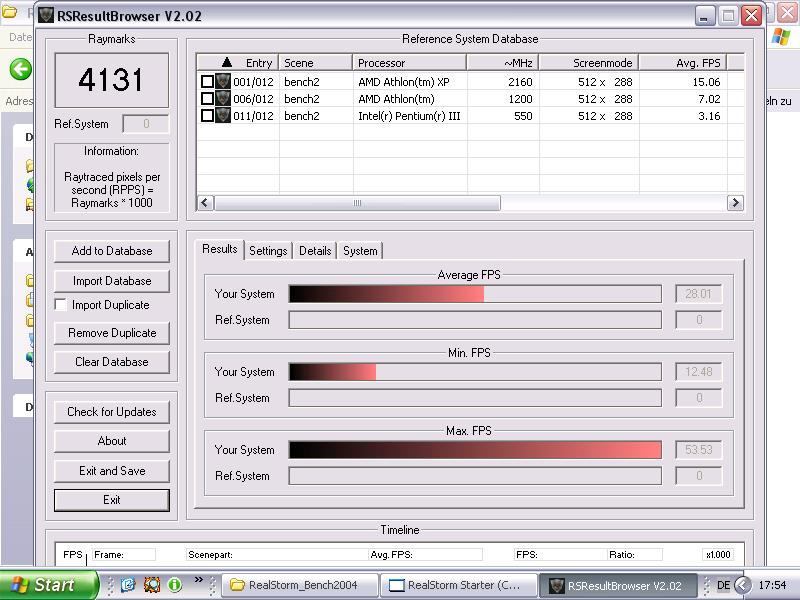Click the Min. FPS value 12.48 field

click(698, 372)
